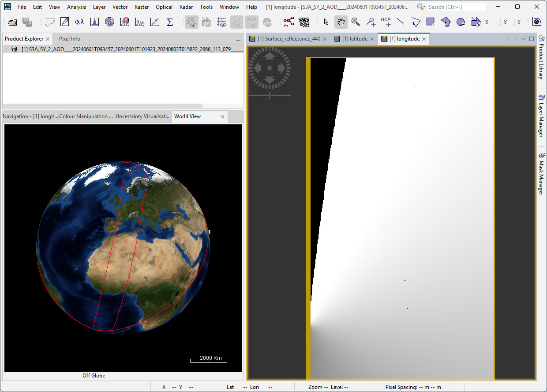Select the Pan tool

pyautogui.click(x=341, y=22)
